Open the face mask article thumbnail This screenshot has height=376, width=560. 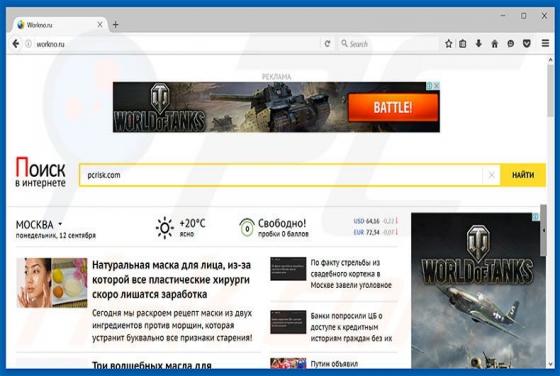click(x=52, y=282)
